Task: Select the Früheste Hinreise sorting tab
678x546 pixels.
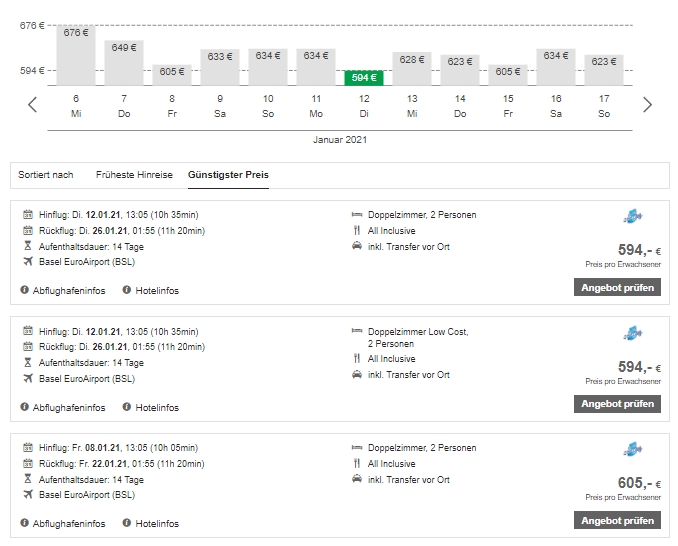Action: coord(134,175)
